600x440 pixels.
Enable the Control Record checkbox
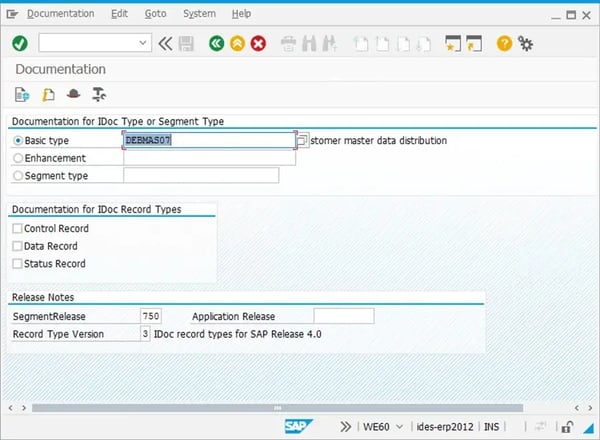click(x=17, y=228)
